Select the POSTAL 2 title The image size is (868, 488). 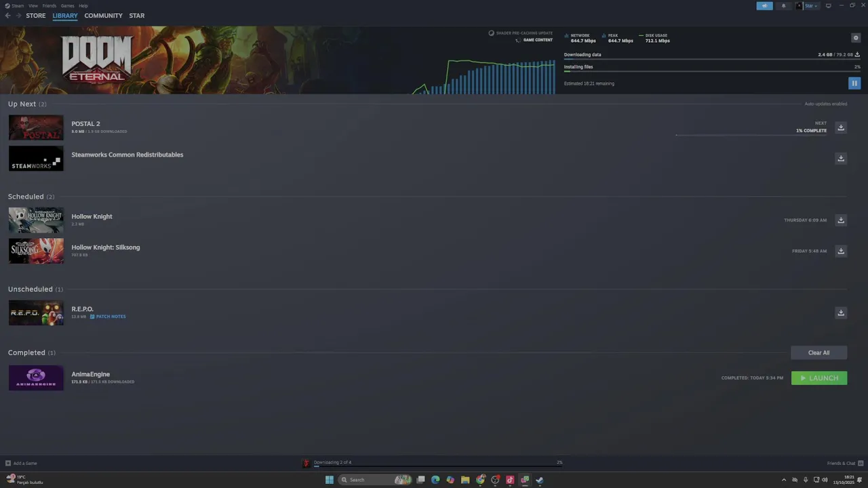pos(85,124)
